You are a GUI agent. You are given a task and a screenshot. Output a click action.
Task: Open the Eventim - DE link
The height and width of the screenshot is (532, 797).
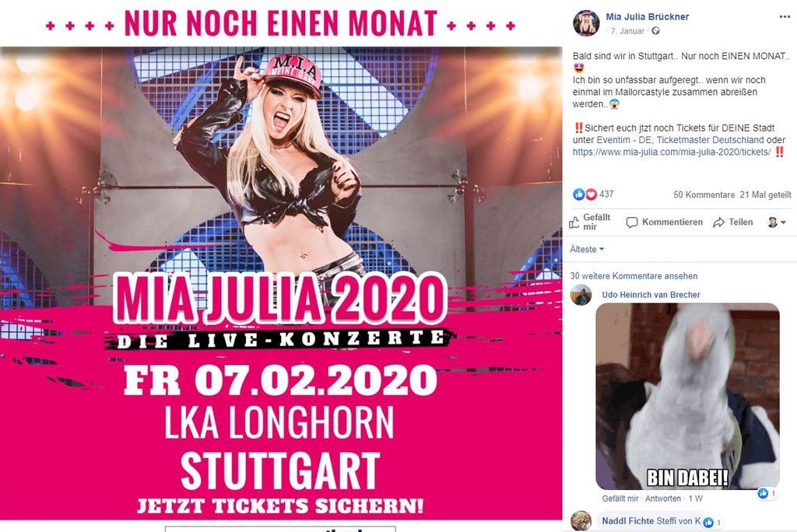click(623, 140)
